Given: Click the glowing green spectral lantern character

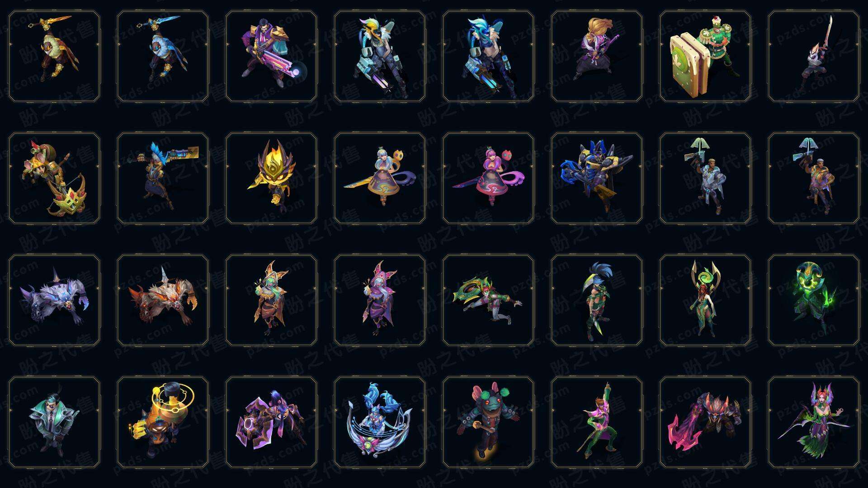Looking at the screenshot, I should (x=814, y=300).
